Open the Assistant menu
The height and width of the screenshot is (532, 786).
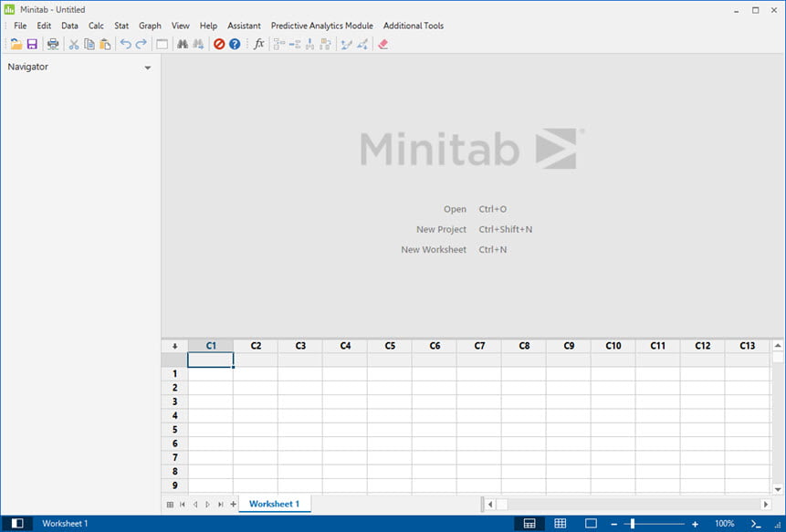coord(244,26)
